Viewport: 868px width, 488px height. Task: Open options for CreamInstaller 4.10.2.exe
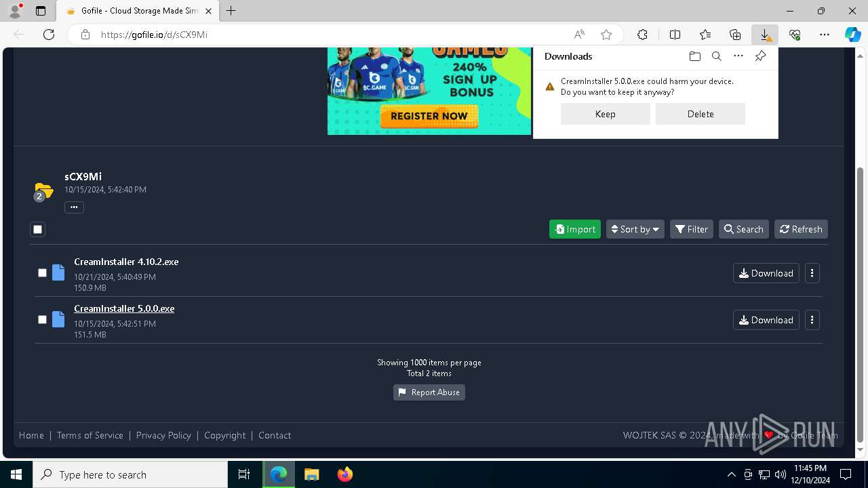812,273
